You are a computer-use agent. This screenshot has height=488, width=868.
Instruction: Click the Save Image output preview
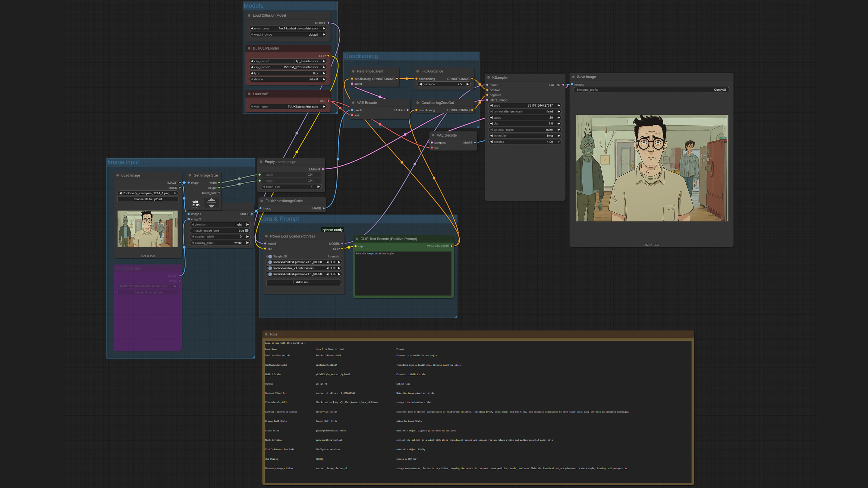click(652, 168)
